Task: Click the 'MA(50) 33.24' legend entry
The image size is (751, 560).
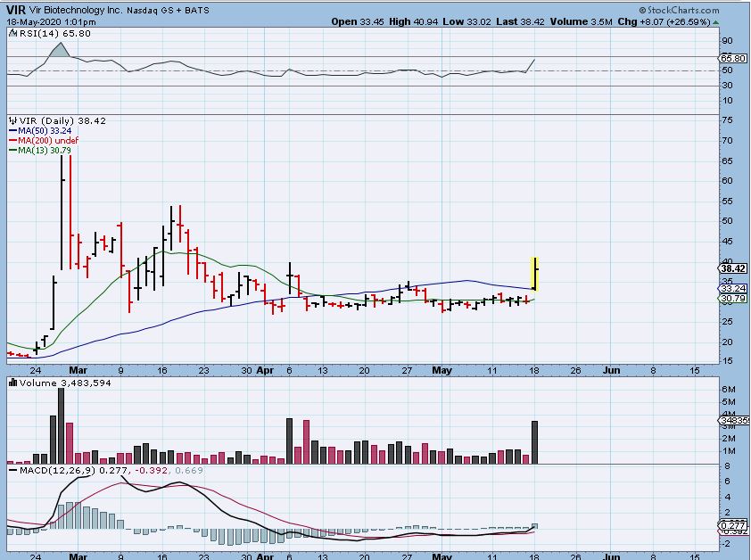Action: [41, 131]
